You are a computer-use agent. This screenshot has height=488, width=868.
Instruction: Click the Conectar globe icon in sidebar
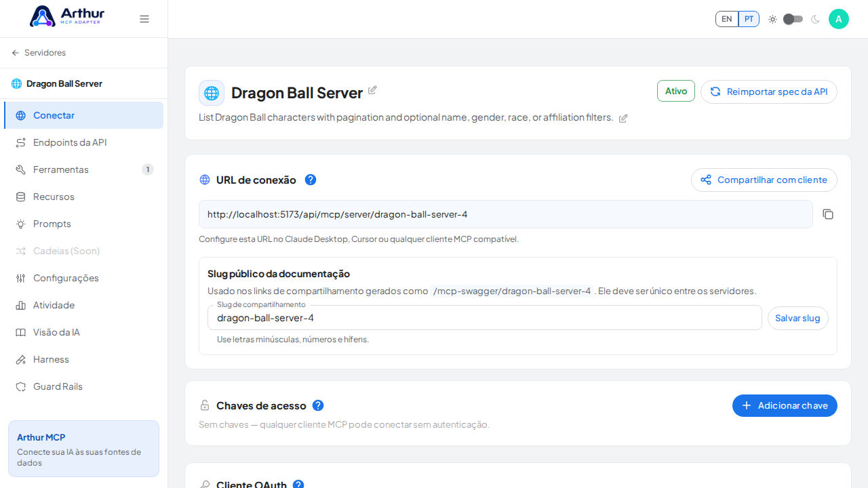tap(21, 115)
